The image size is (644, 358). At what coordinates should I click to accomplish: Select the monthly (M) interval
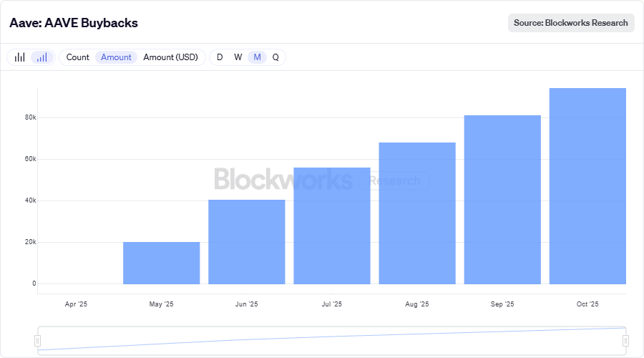[x=257, y=57]
